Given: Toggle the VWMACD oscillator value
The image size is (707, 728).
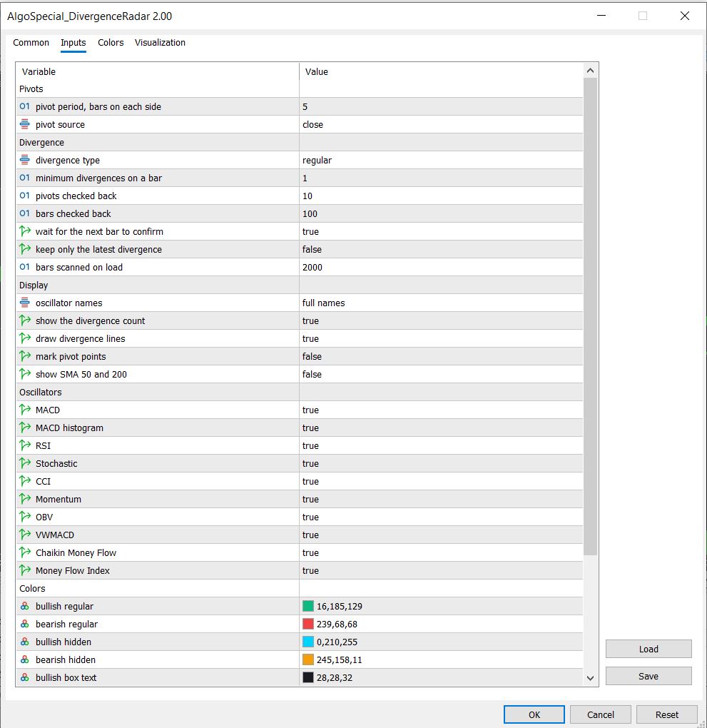Looking at the screenshot, I should [x=441, y=535].
